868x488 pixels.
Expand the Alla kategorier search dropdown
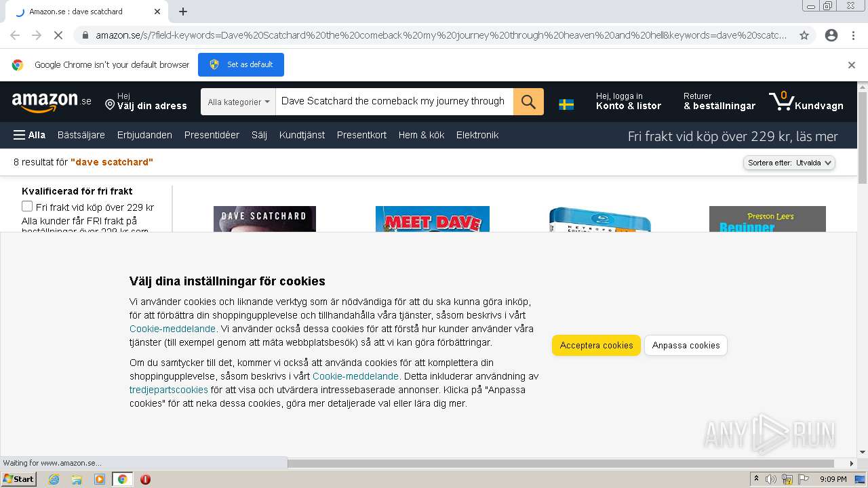[x=238, y=102]
